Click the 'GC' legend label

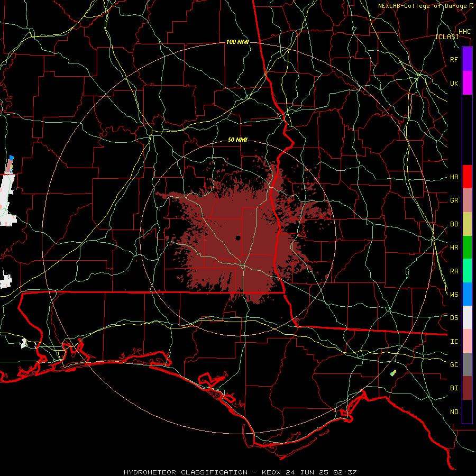pyautogui.click(x=454, y=364)
